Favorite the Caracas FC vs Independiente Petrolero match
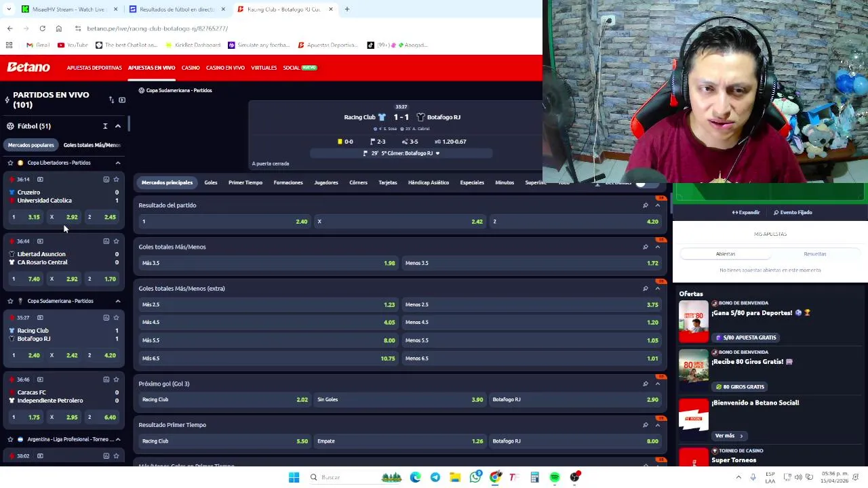Viewport: 868px width, 488px height. tap(116, 380)
